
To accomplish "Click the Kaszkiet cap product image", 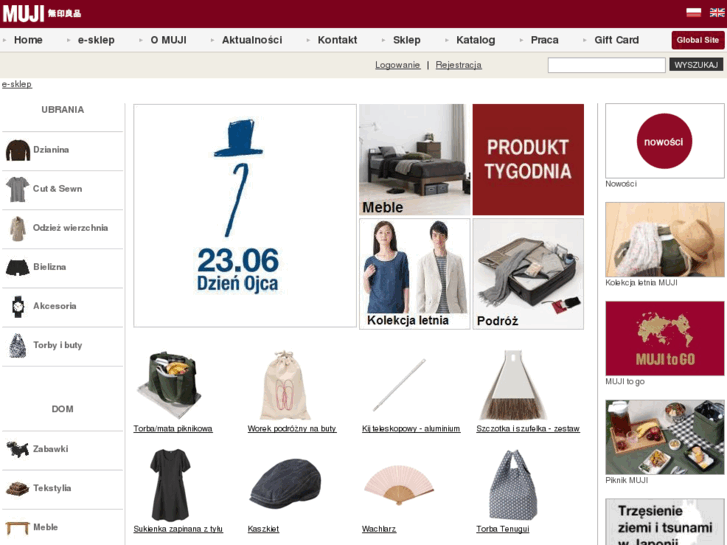I will [x=285, y=484].
